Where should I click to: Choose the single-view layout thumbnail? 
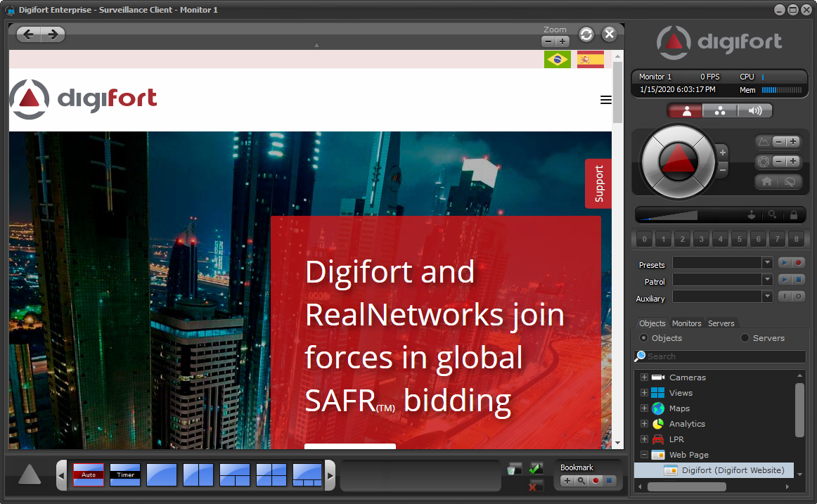click(162, 475)
